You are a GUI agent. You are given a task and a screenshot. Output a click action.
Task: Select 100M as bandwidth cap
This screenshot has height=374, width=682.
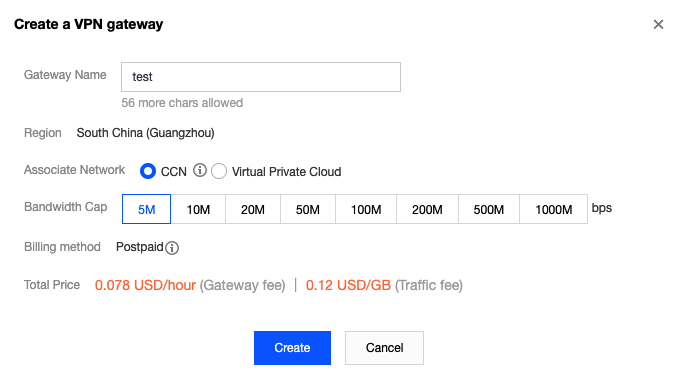(366, 209)
